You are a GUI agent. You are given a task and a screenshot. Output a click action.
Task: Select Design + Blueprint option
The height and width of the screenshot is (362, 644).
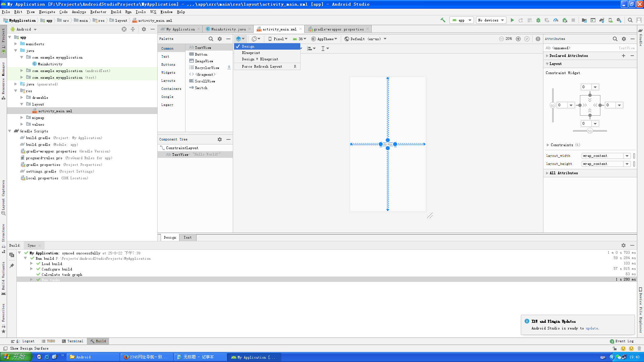point(267,59)
